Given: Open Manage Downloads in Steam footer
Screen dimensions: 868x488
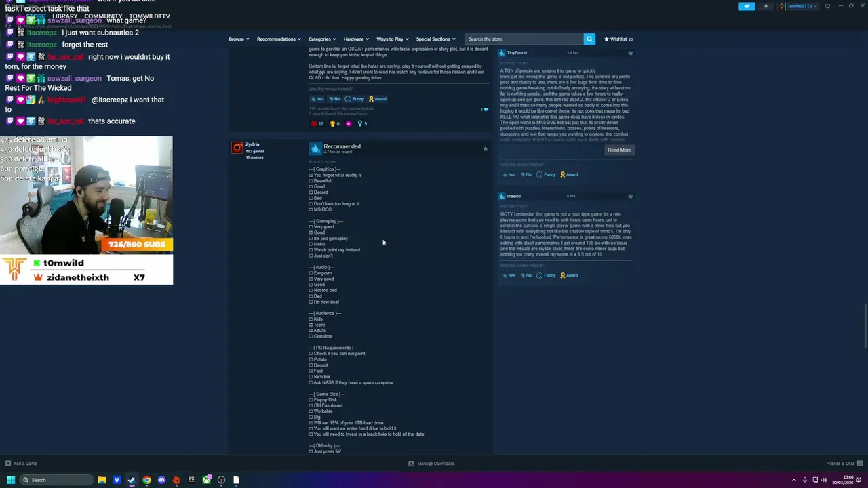Looking at the screenshot, I should click(x=431, y=464).
